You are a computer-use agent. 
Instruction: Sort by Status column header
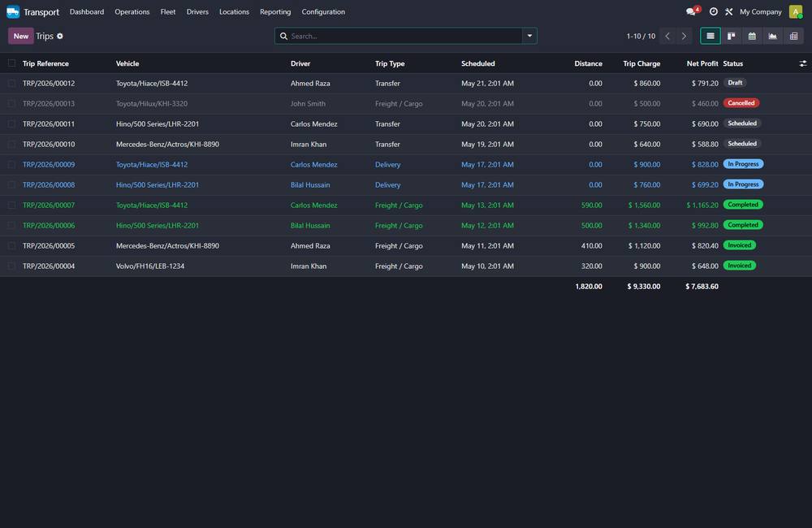pyautogui.click(x=732, y=63)
